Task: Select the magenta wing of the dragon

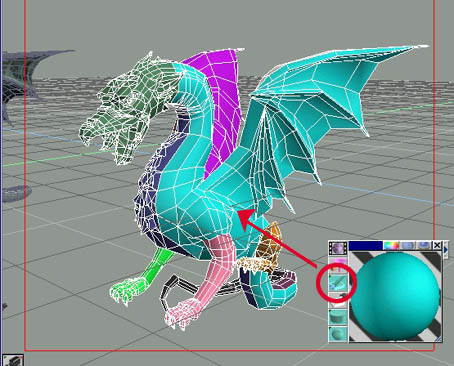Action: tap(218, 107)
